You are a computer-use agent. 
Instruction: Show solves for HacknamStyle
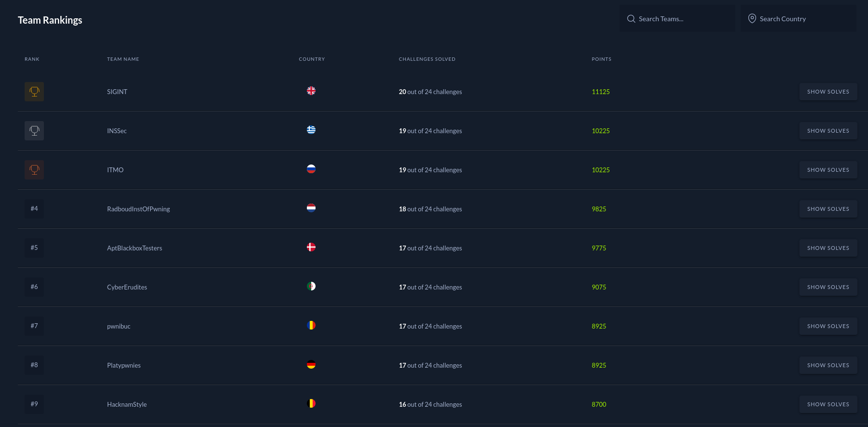point(828,404)
